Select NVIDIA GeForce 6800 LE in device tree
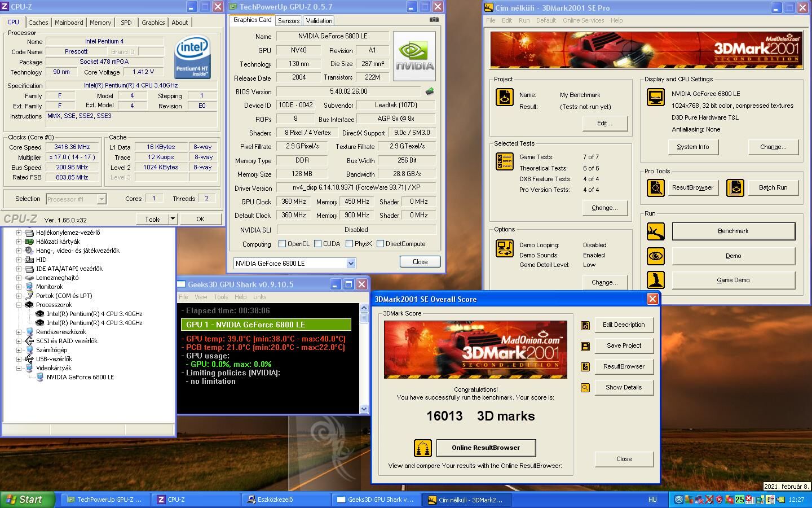Viewport: 812px width, 508px height. pyautogui.click(x=80, y=377)
